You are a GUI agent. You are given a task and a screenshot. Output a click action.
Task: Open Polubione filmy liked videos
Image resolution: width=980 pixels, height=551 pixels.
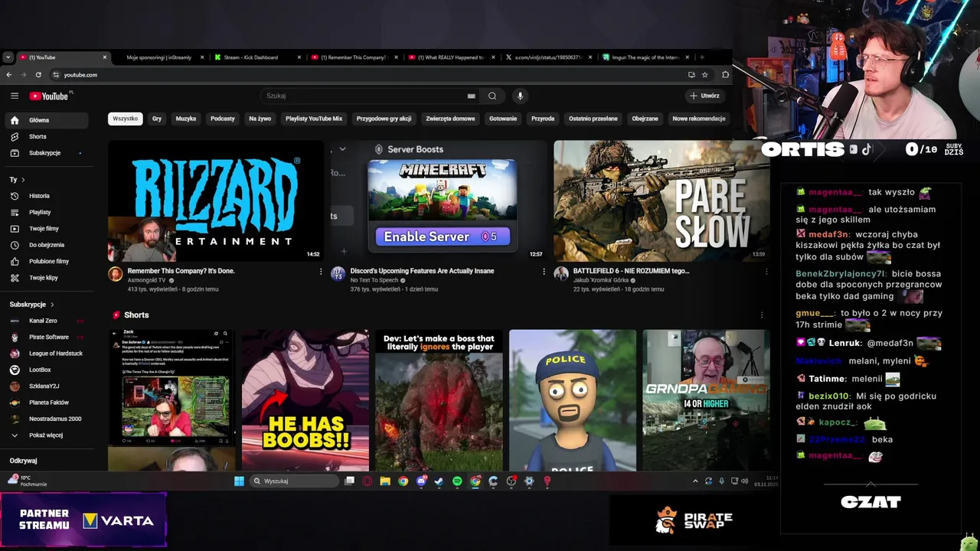point(48,261)
